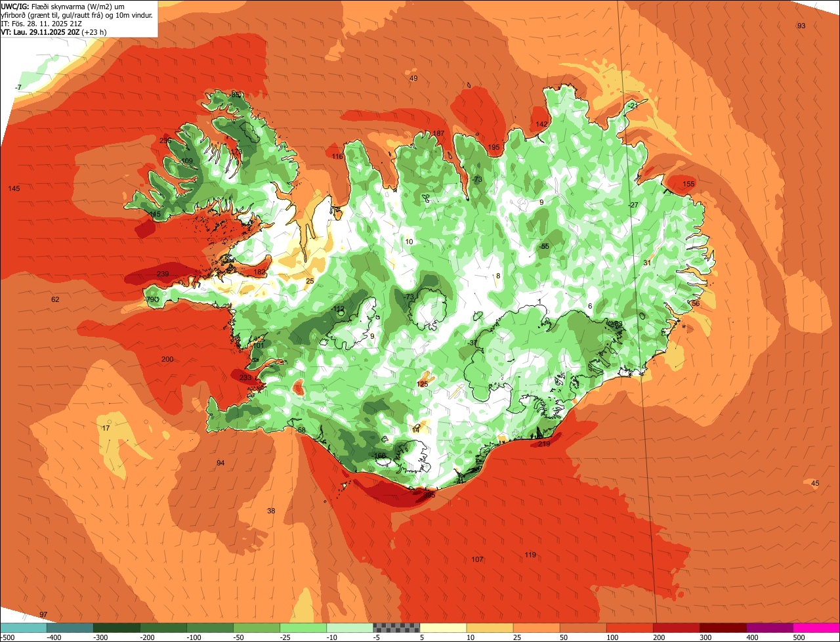This screenshot has height=642, width=840.
Task: Click the pale green -10 to -5 swatch
Action: point(349,628)
